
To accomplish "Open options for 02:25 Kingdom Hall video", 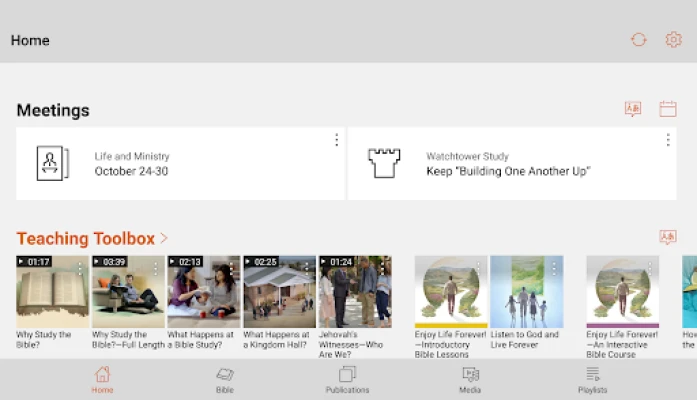I will [307, 268].
